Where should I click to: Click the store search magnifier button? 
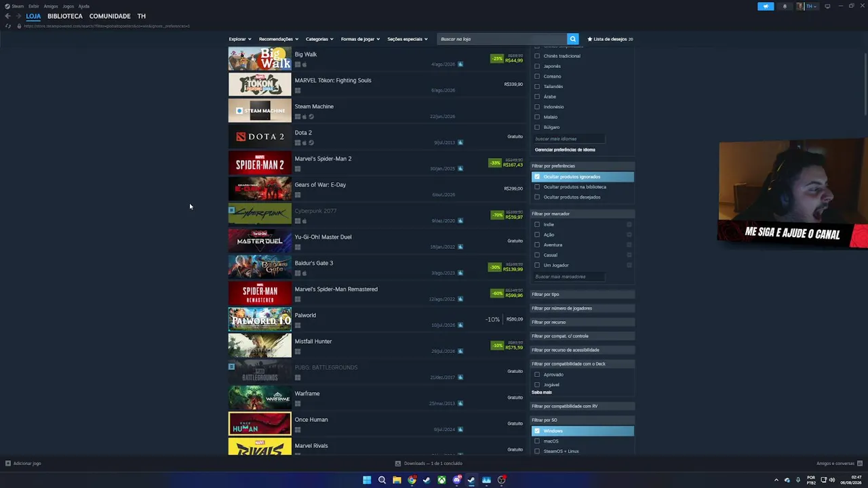573,39
